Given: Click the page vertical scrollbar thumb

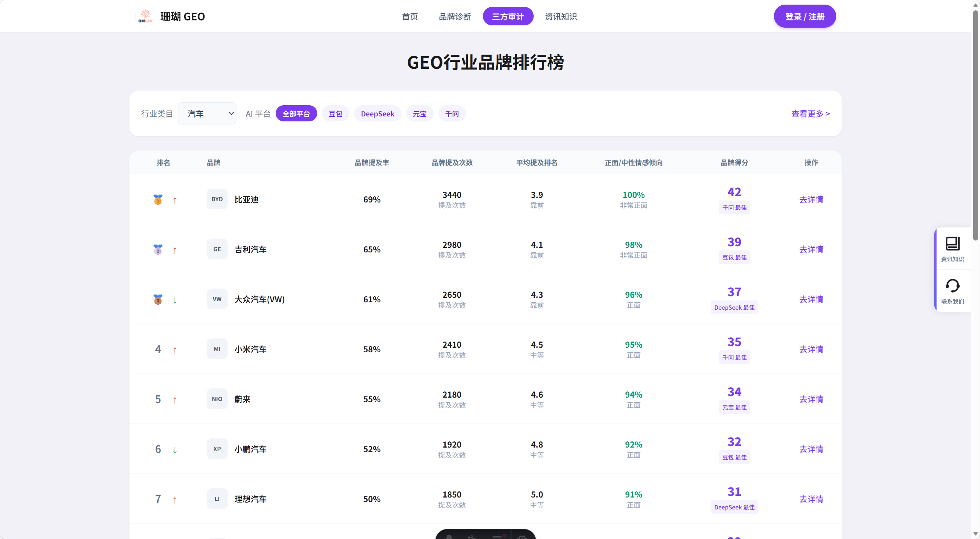Looking at the screenshot, I should tap(975, 125).
